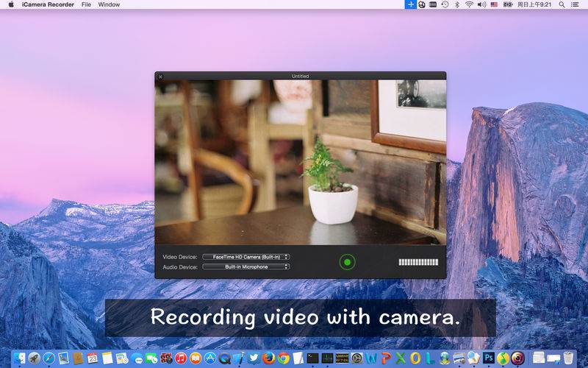Open the File menu

[x=87, y=4]
